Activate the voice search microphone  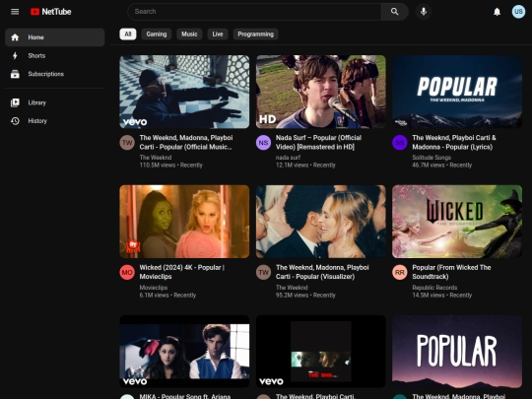click(424, 12)
